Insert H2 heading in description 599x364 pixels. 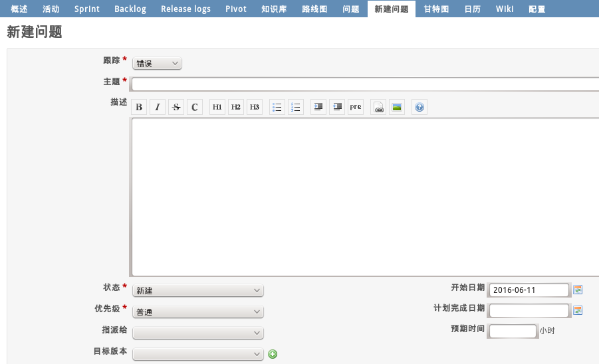click(236, 107)
